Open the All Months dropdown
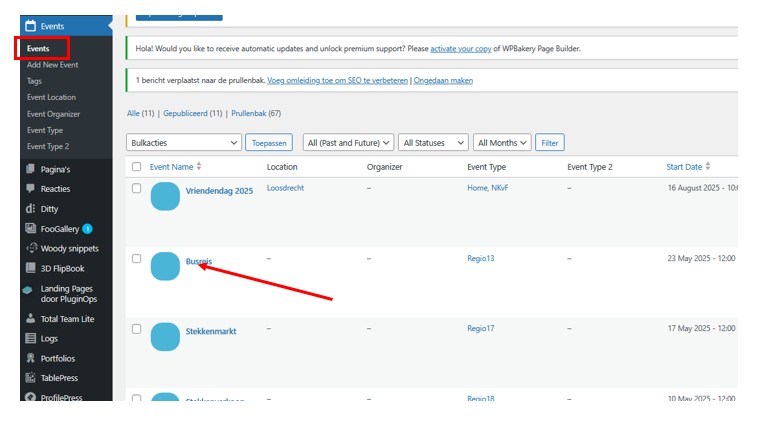760x423 pixels. pos(502,142)
